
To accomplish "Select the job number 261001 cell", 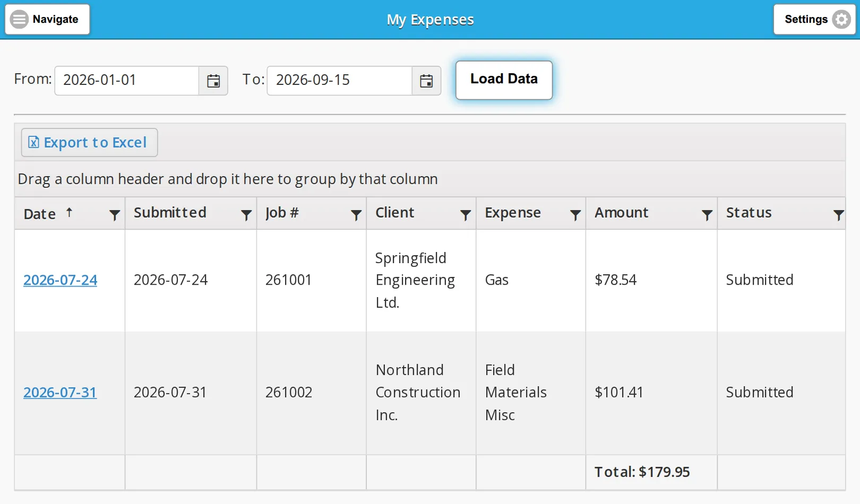I will tap(312, 281).
